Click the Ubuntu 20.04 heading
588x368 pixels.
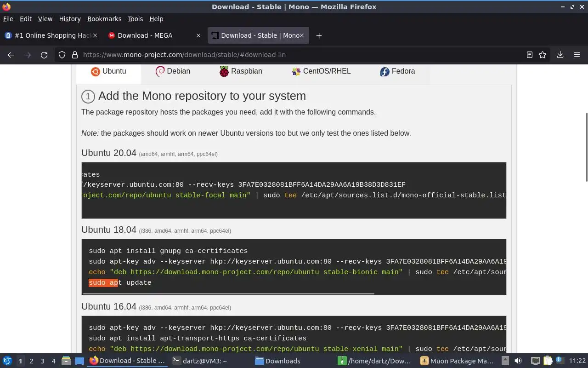(x=109, y=153)
